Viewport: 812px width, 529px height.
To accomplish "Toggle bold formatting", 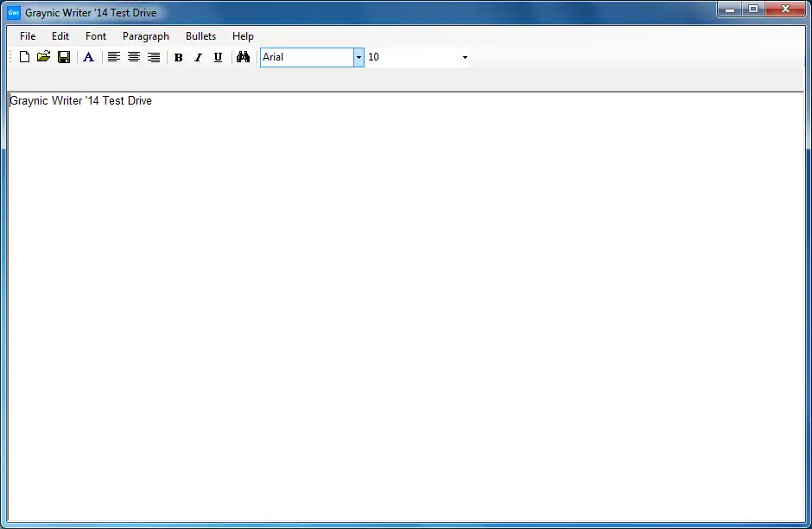I will 179,58.
